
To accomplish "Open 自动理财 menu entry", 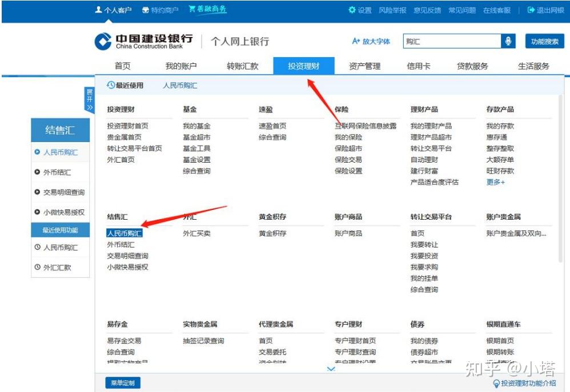I will [x=424, y=160].
